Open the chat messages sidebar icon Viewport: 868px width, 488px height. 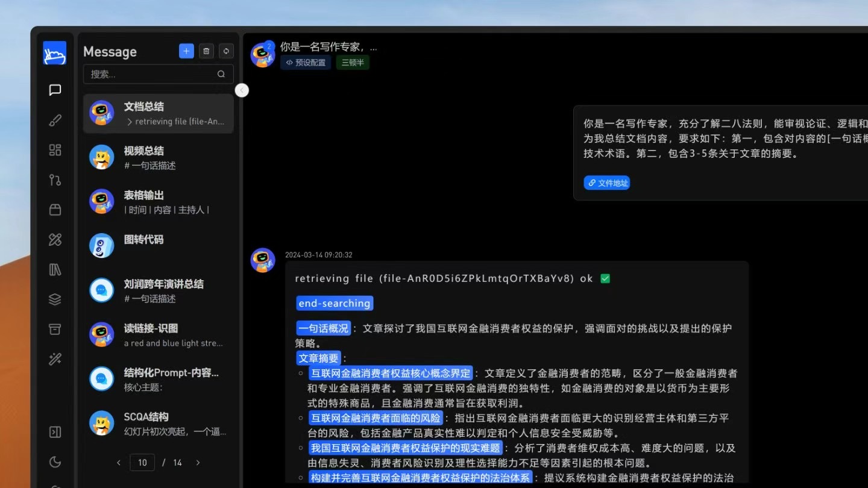55,90
